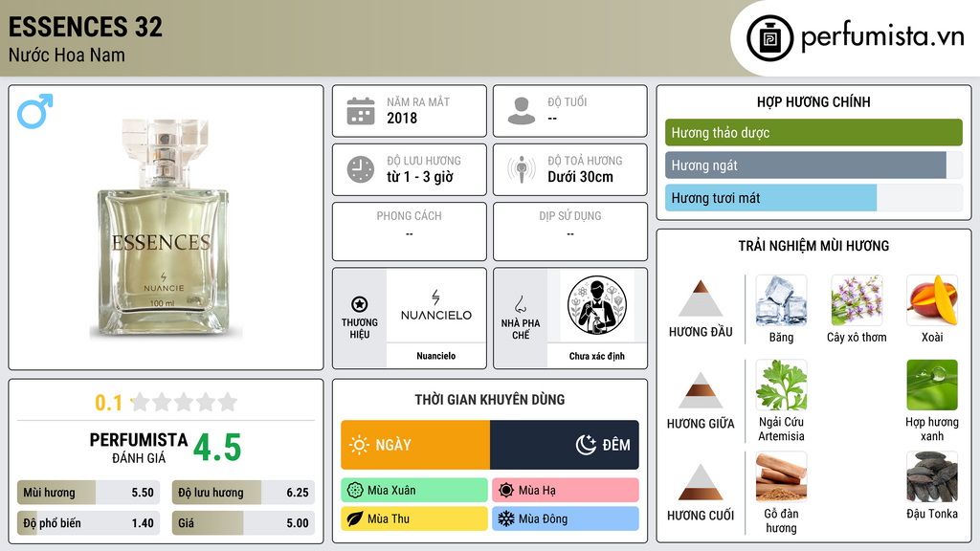
Task: Click the Nuancielo brand name caption
Action: pos(436,356)
